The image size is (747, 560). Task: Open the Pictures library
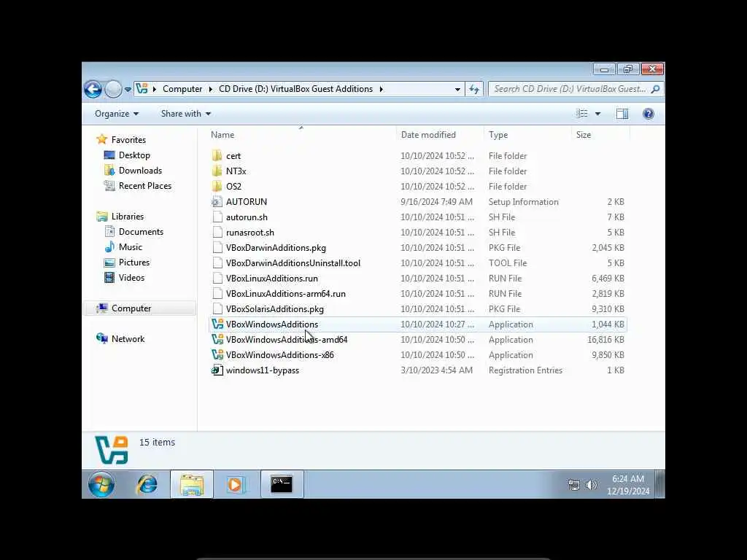tap(134, 262)
